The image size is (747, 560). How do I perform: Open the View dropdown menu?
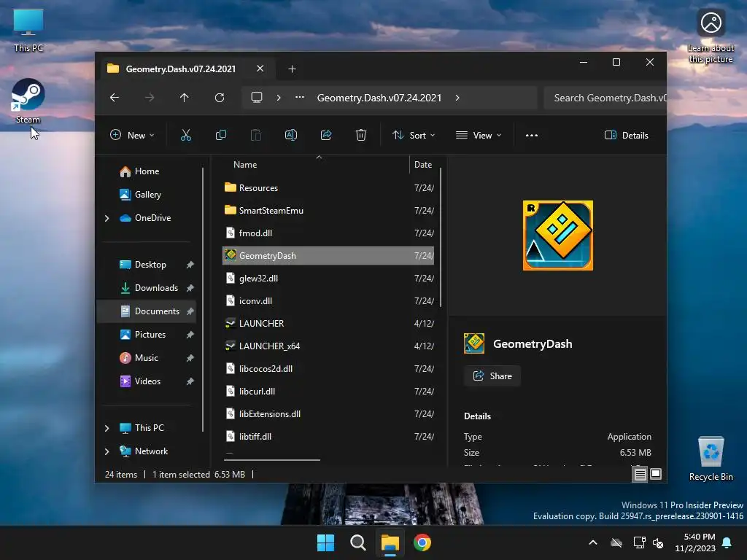[x=479, y=135]
